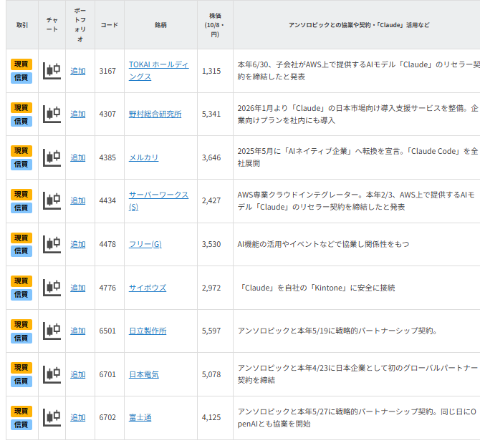Open the chart icon for サイボウズ
Screen dimensions: 480x448
pos(52,288)
